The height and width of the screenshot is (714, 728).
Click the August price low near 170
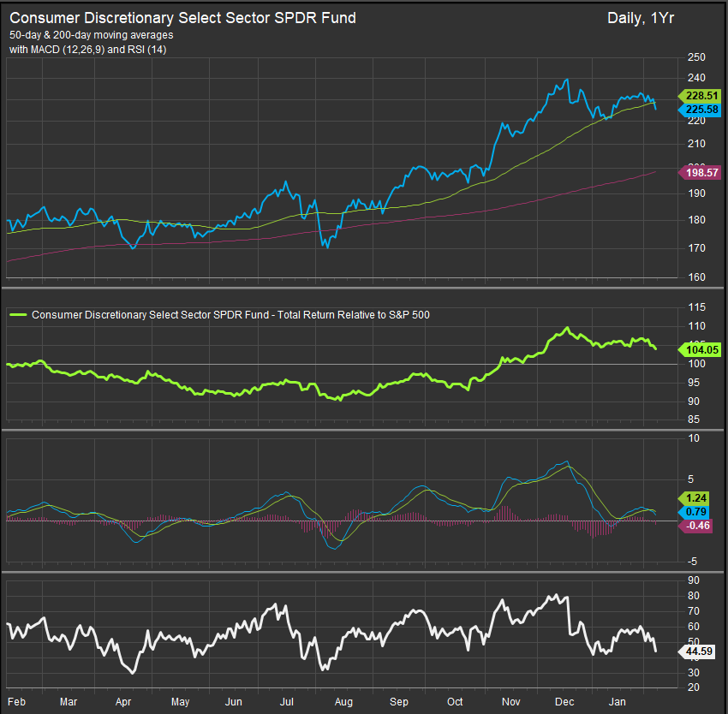328,247
